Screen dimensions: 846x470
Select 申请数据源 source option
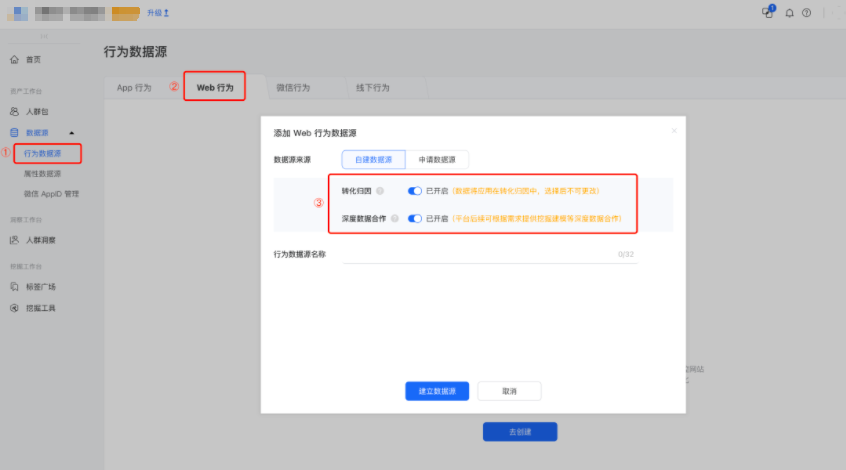pos(437,159)
